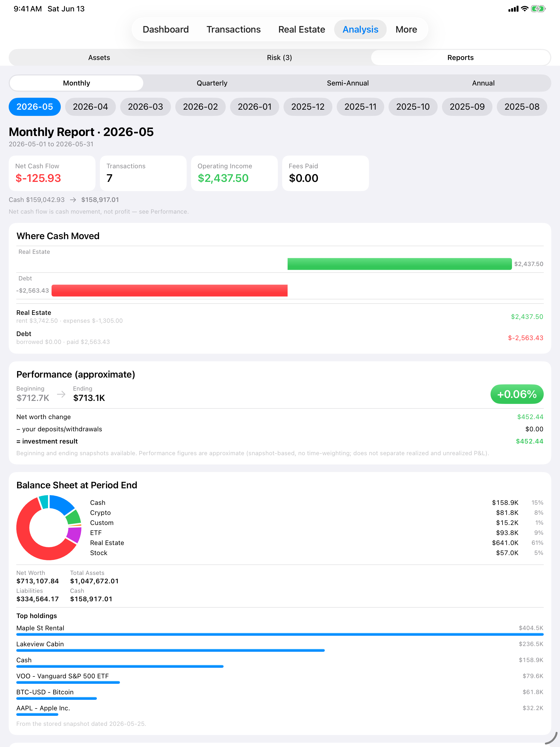Select the 2026-04 month pill
Screen dimensions: 560x747
[x=90, y=107]
